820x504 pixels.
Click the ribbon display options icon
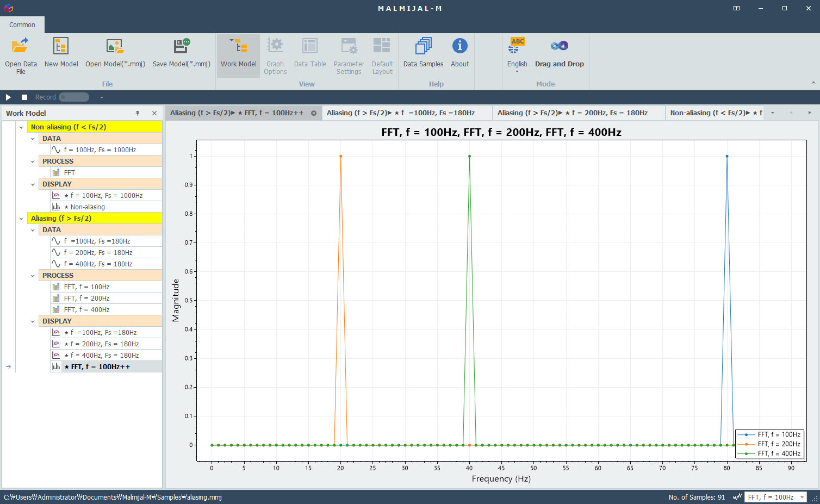pos(736,8)
